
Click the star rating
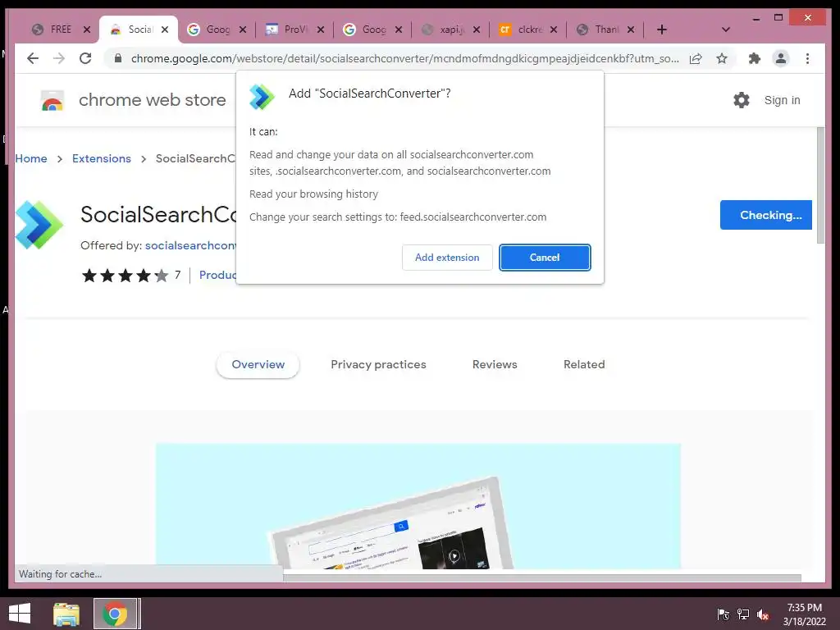(125, 276)
